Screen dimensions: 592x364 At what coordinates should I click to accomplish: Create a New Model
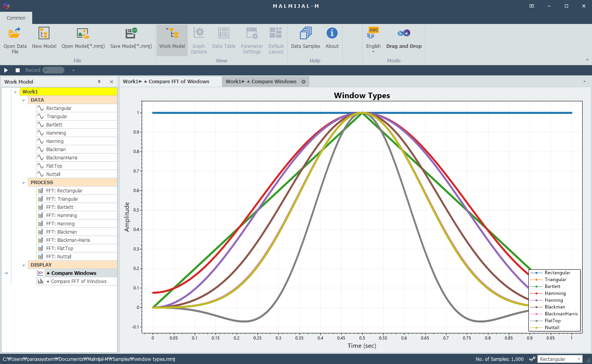44,38
